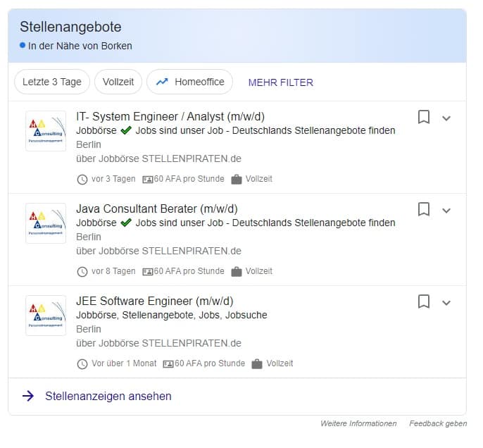Open Weitere Informationen link
The image size is (483, 448).
coord(358,423)
